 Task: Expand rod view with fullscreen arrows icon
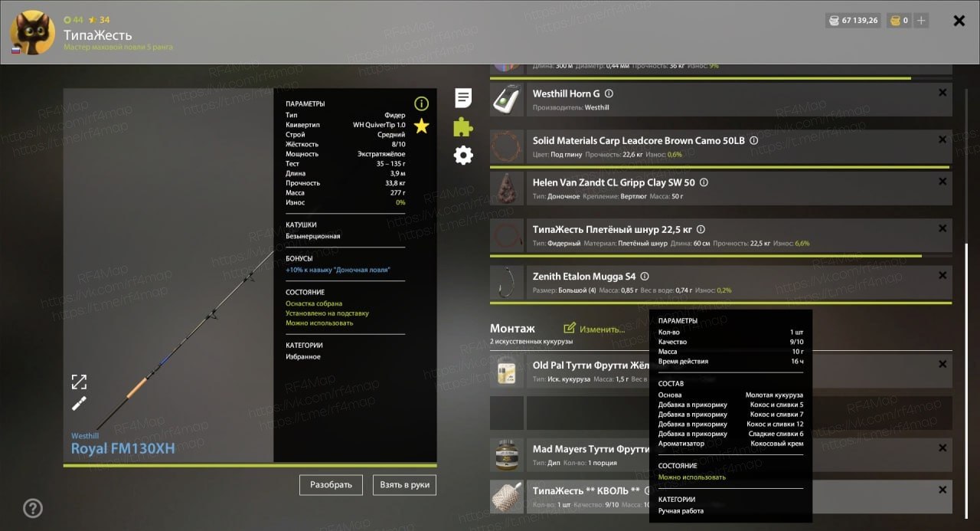(79, 382)
